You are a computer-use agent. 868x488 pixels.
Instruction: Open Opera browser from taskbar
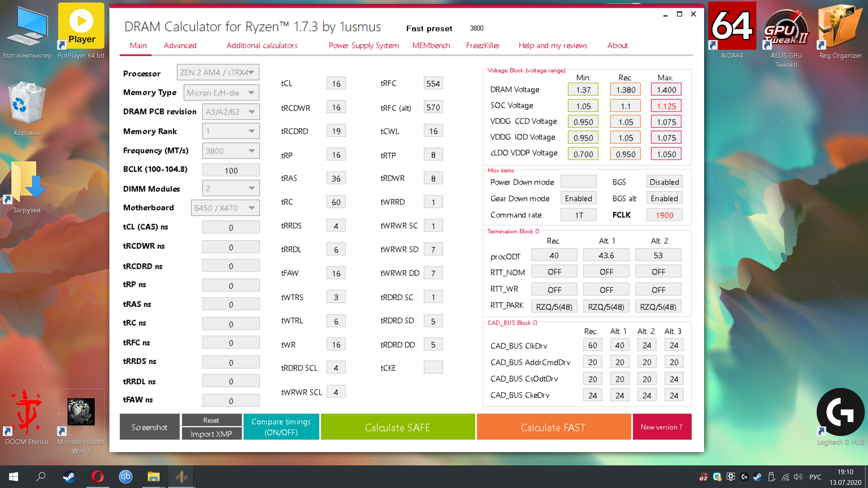point(97,476)
